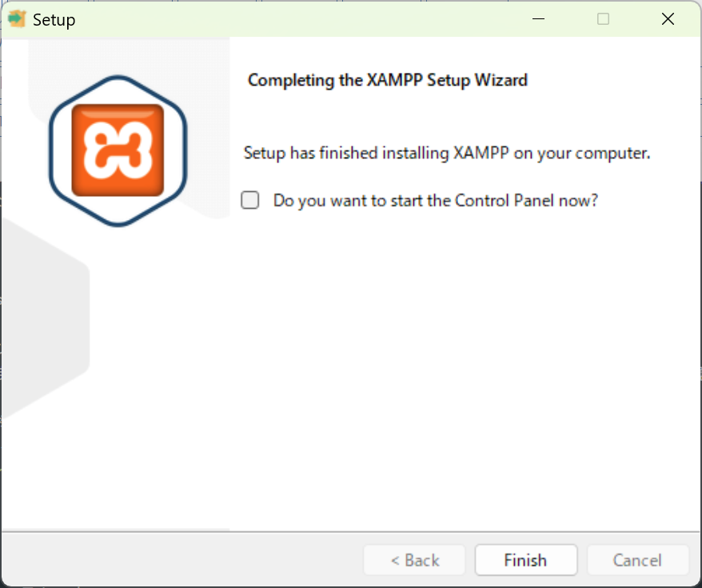Enable the start Control Panel checkbox
This screenshot has width=702, height=588.
tap(249, 200)
